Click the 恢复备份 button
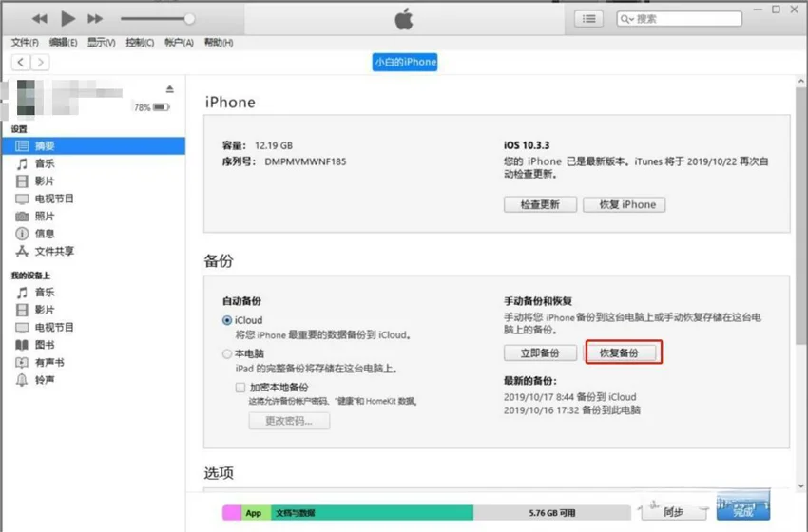Screen dimensions: 808x532 (x=624, y=352)
